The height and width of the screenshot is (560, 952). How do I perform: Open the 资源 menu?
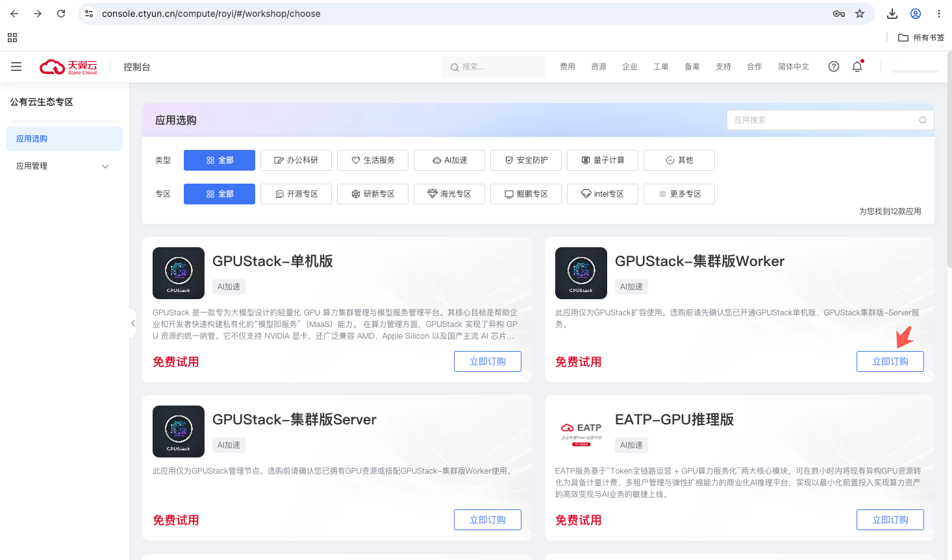(599, 67)
